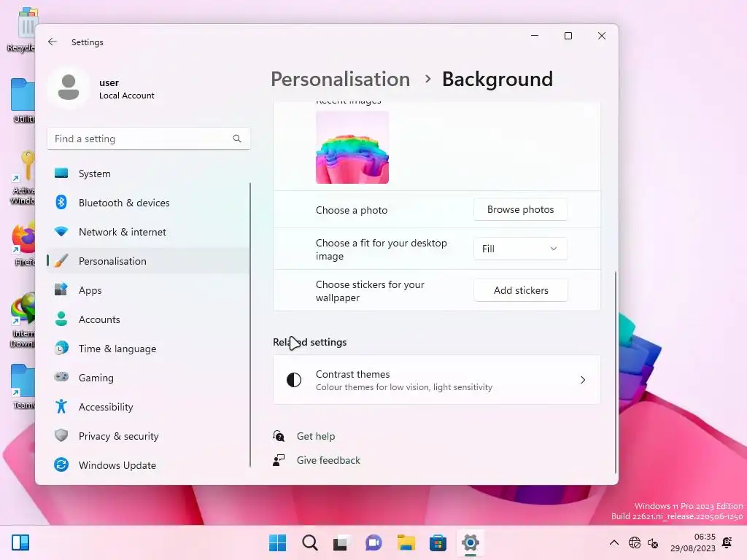Click the muted volume tray icon
The height and width of the screenshot is (560, 747).
(653, 542)
